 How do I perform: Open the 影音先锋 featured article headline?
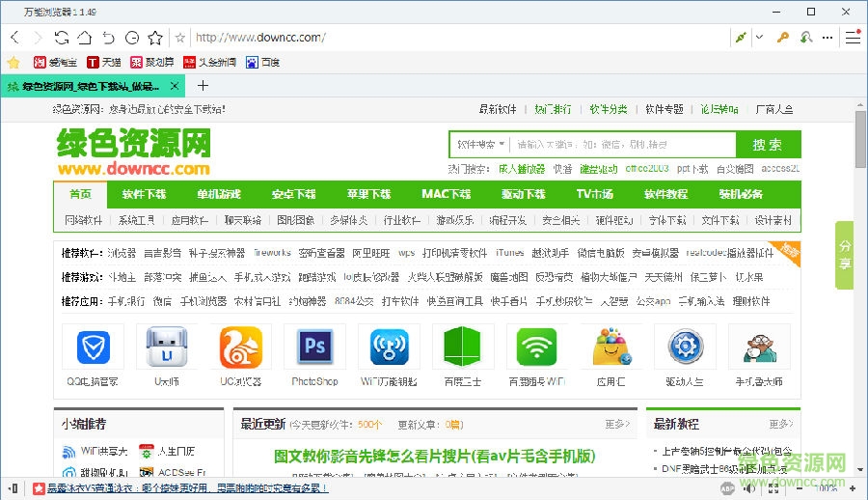point(435,457)
